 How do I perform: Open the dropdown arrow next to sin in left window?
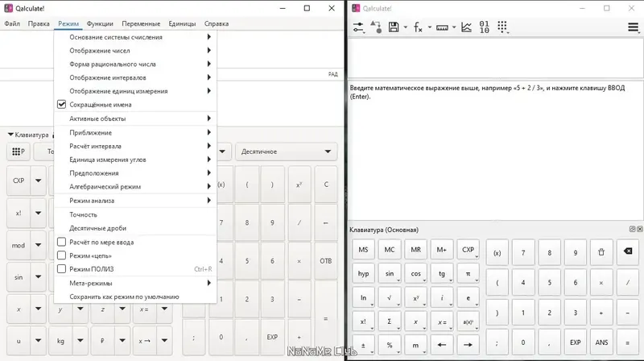38,276
